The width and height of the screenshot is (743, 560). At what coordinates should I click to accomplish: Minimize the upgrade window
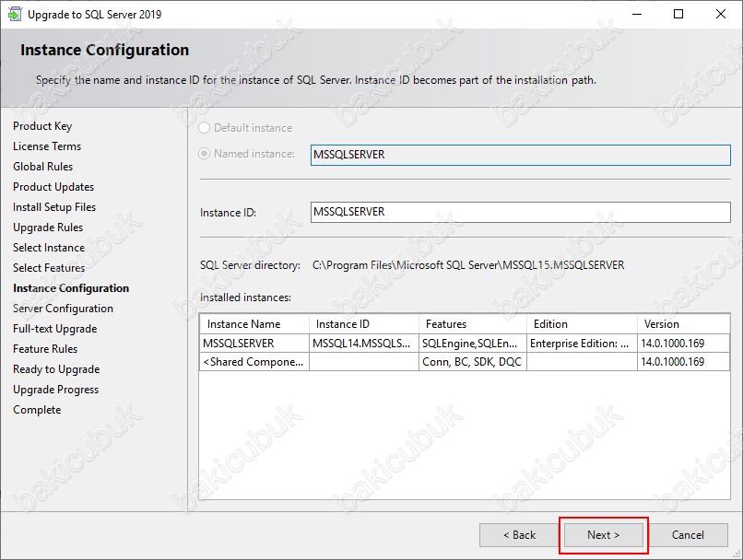(x=637, y=14)
